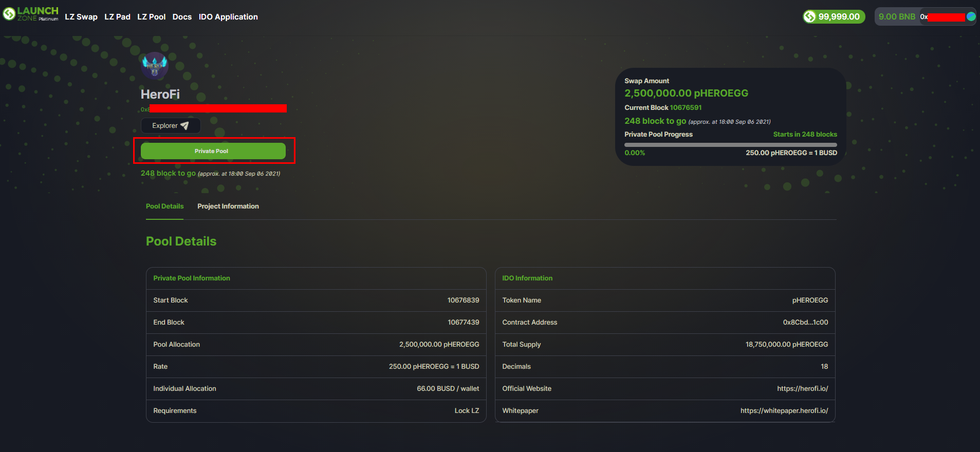
Task: Click Token Name value pHEROEGG
Action: pos(810,300)
